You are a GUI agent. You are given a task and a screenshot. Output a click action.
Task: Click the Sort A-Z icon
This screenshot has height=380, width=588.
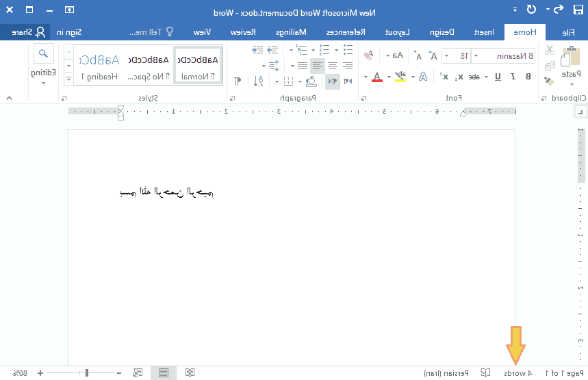(x=259, y=81)
